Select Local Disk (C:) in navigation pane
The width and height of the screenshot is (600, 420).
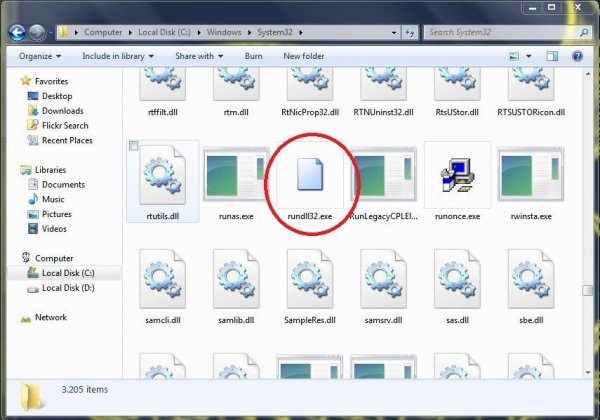[x=68, y=273]
